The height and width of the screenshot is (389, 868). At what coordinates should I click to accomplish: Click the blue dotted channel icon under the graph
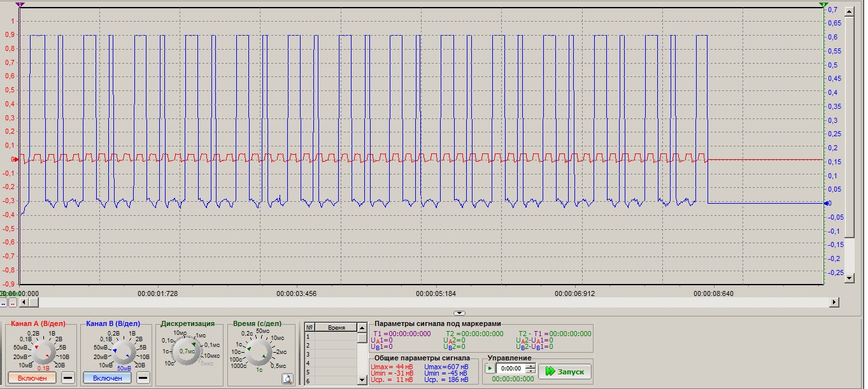pyautogui.click(x=3, y=303)
